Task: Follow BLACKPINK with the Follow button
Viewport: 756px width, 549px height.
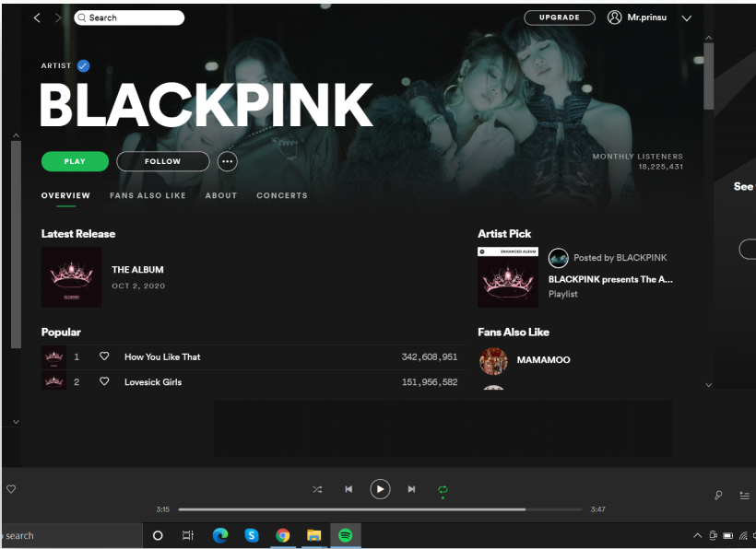Action: point(163,161)
